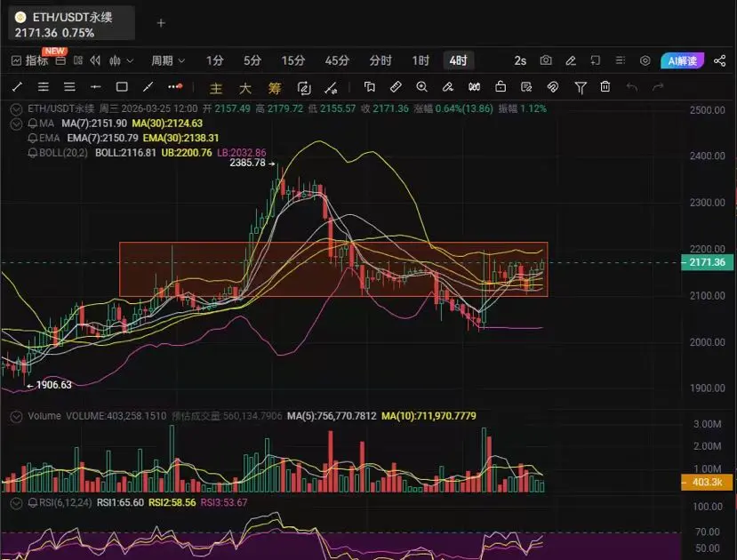
Task: Switch to the 15分 timeframe
Action: [293, 60]
